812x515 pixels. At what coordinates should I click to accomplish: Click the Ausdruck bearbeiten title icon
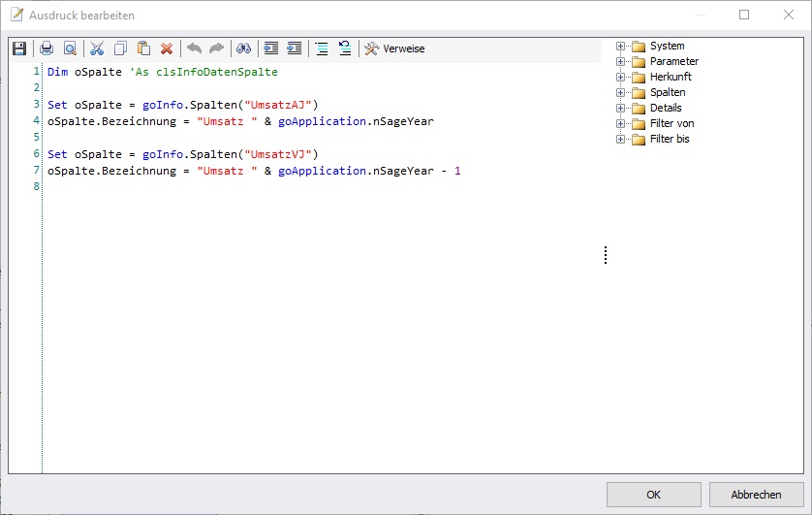coord(17,15)
